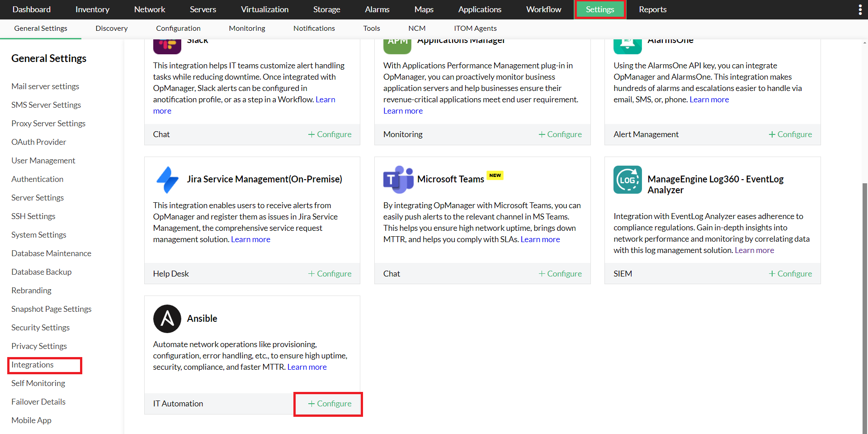Open Learn more for AlarmsOne
Image resolution: width=868 pixels, height=434 pixels.
click(x=709, y=100)
